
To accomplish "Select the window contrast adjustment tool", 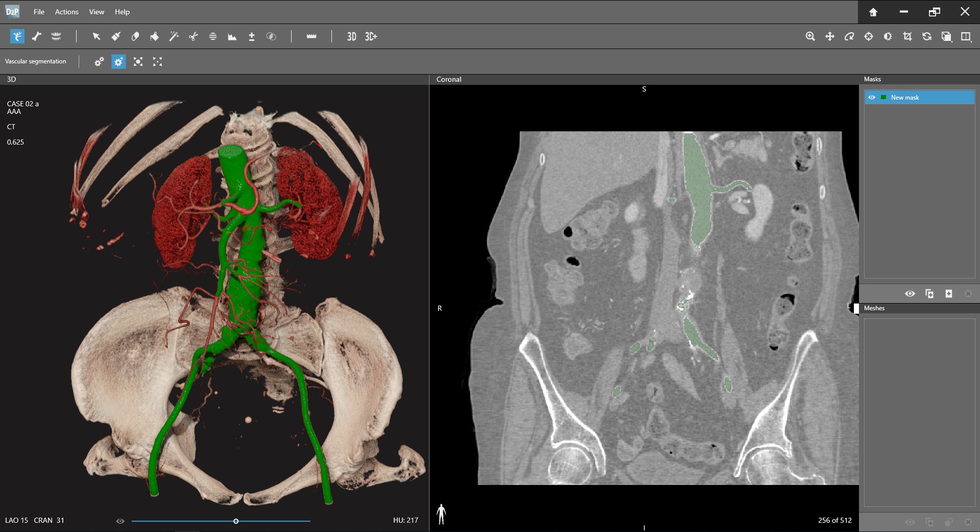I will (888, 36).
